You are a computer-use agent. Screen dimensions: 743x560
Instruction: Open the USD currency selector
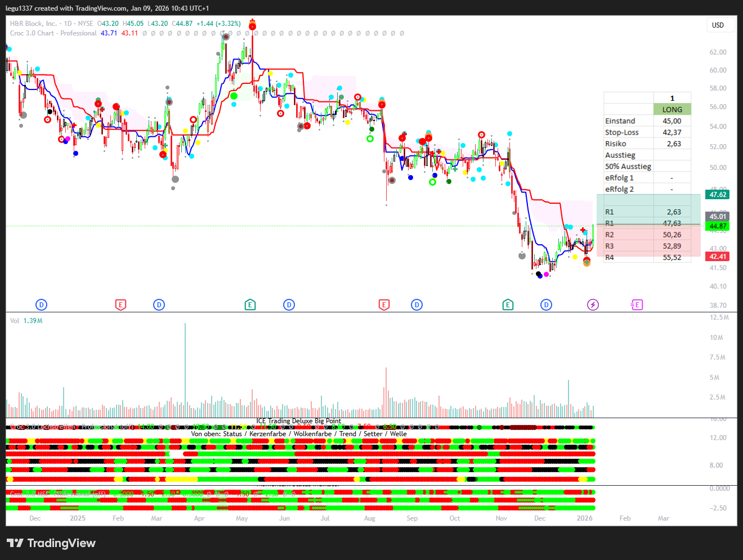[x=718, y=25]
